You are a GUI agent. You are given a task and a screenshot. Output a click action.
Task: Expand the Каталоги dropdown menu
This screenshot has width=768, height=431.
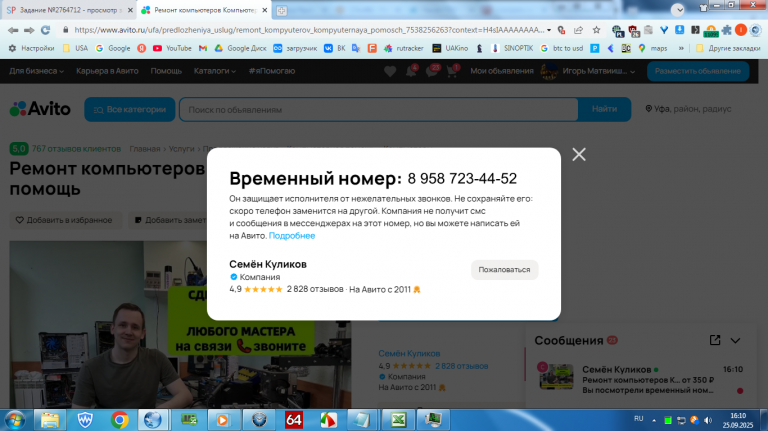click(x=215, y=72)
